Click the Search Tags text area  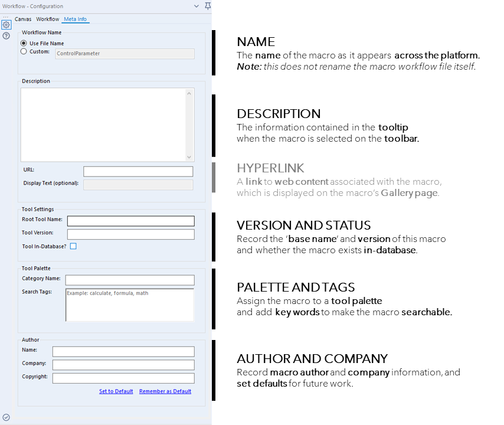130,305
